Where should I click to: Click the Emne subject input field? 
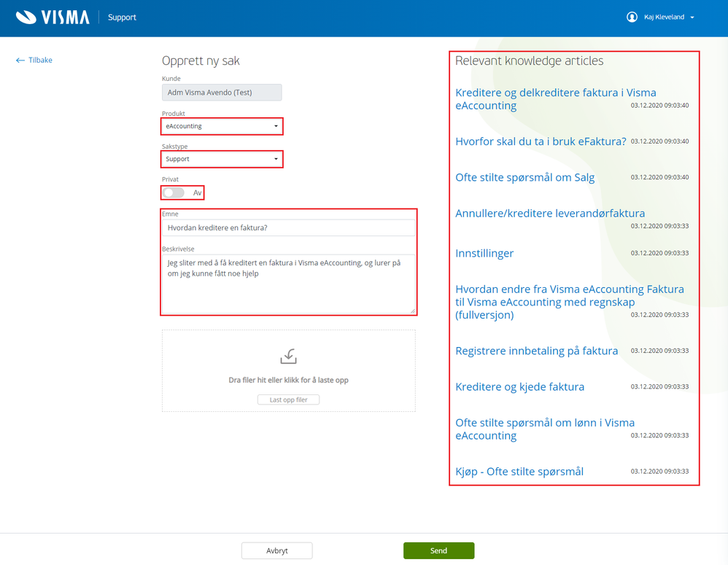pyautogui.click(x=288, y=227)
